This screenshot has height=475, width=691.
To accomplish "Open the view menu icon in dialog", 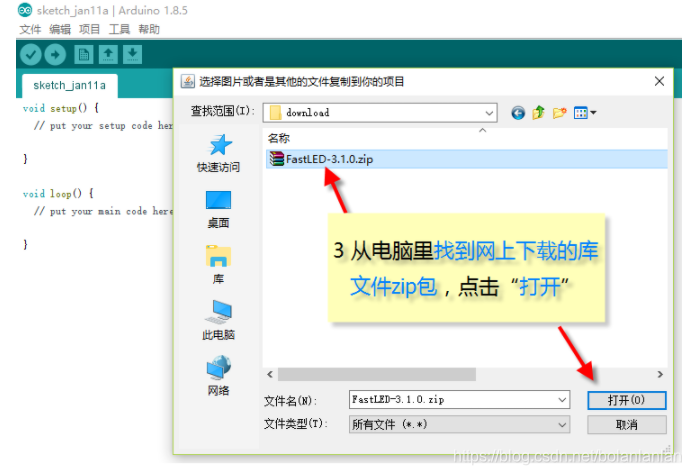I will pos(585,113).
